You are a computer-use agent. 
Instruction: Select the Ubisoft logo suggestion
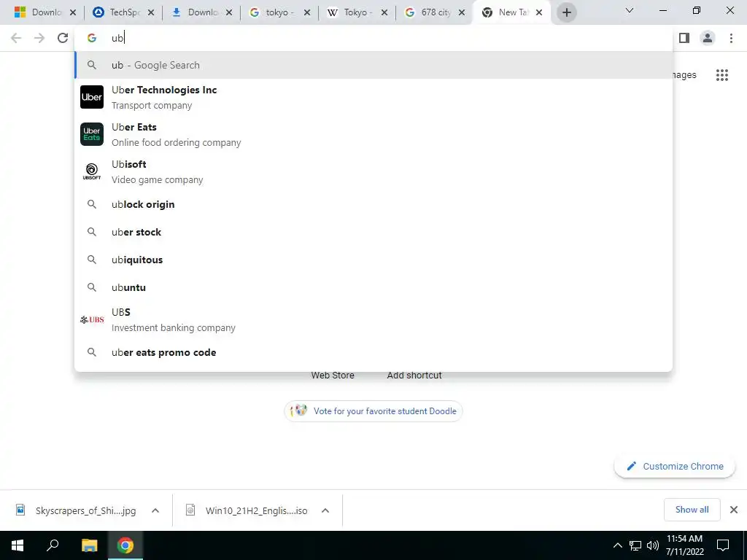pos(92,171)
